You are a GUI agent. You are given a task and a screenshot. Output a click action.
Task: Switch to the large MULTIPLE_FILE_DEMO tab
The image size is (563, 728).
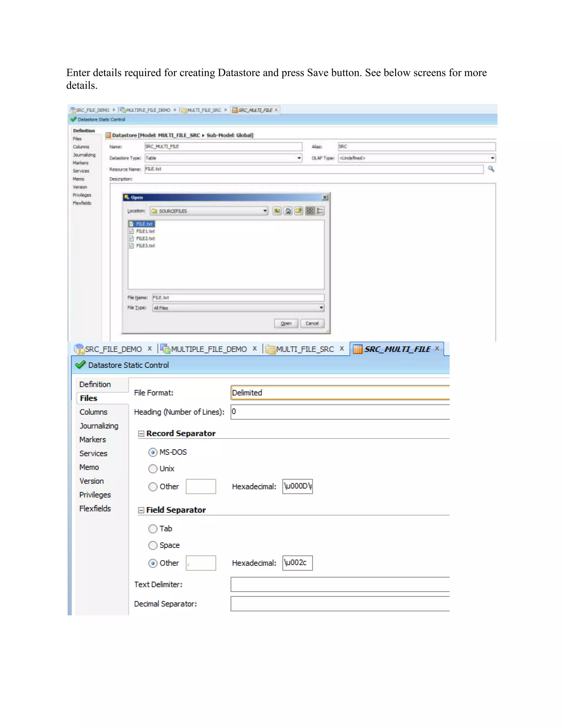(209, 349)
